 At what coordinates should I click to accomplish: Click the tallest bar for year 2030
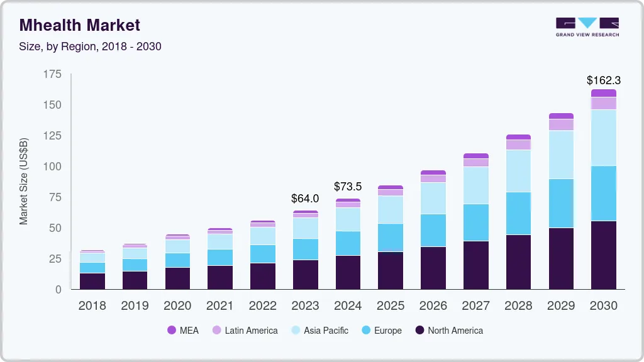(x=604, y=189)
